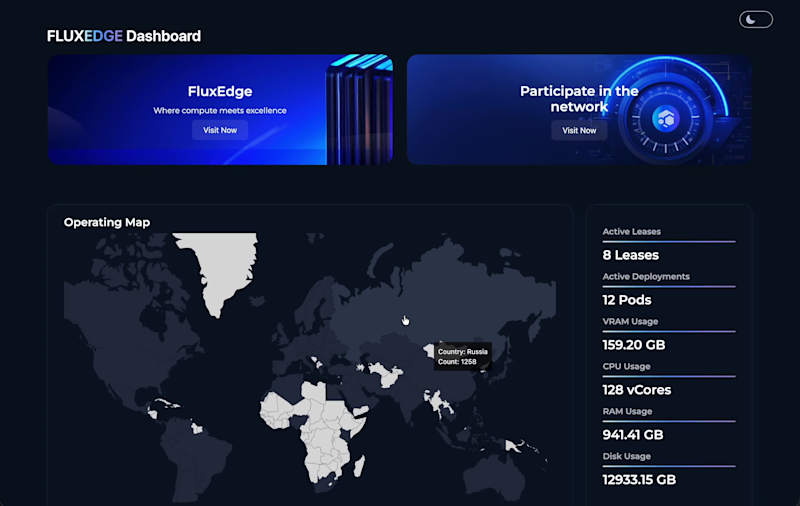
Task: Click 'Where compute meets excellence' tagline
Action: coord(220,111)
